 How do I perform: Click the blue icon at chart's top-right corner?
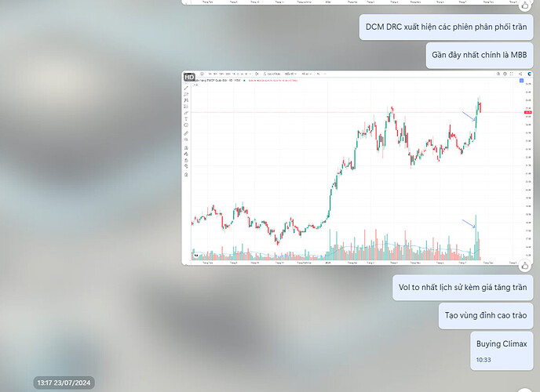(522, 81)
